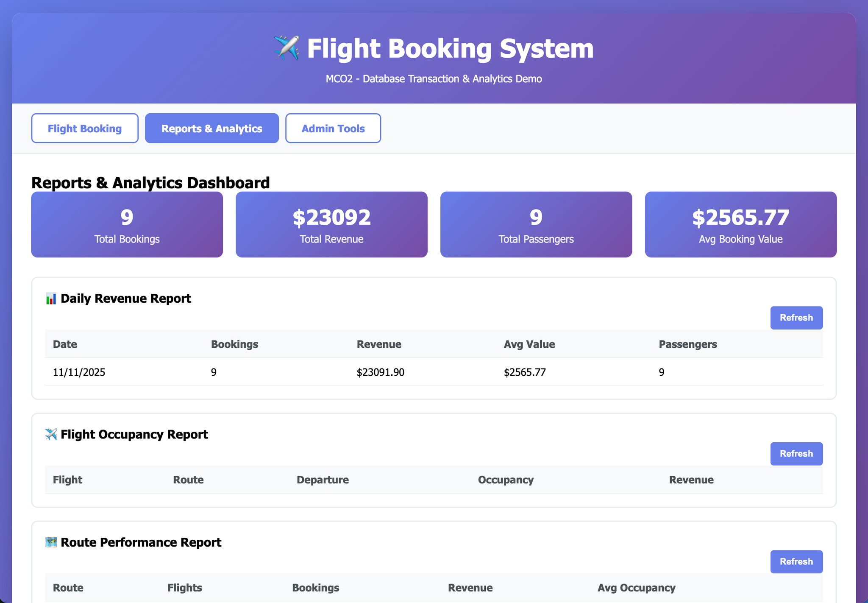Click the Bookings header in Daily Revenue table
Image resolution: width=868 pixels, height=603 pixels.
[234, 344]
